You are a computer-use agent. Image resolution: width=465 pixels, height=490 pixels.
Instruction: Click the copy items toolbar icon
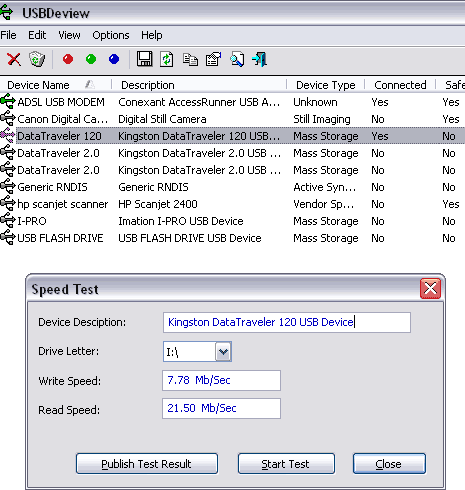click(190, 60)
